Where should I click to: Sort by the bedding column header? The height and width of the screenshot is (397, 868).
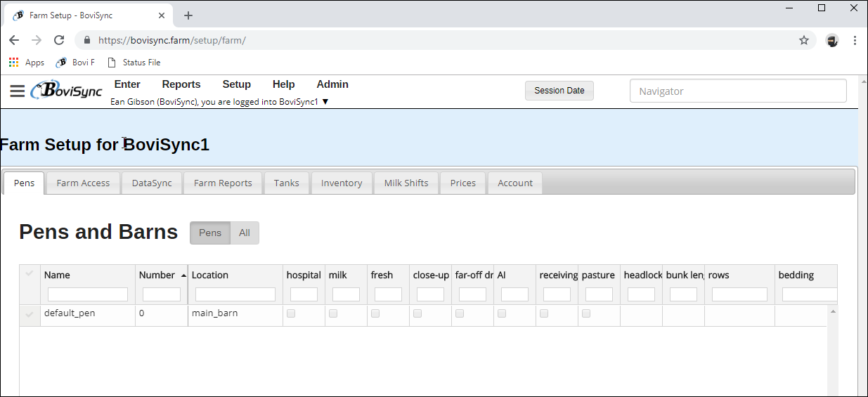point(806,275)
